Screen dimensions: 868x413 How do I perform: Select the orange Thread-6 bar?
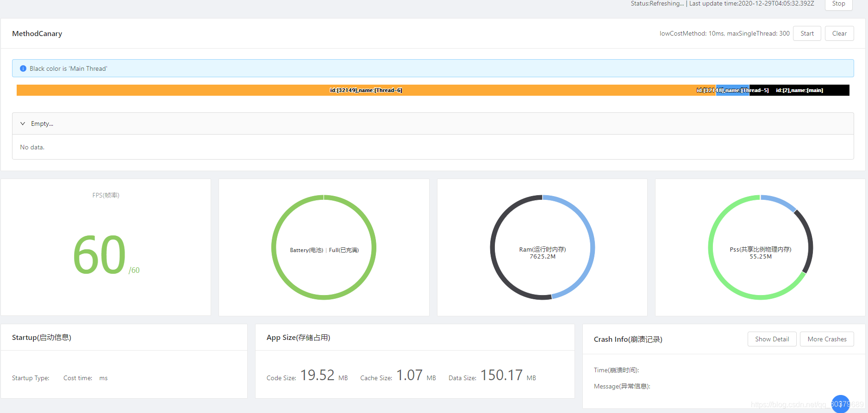[366, 90]
